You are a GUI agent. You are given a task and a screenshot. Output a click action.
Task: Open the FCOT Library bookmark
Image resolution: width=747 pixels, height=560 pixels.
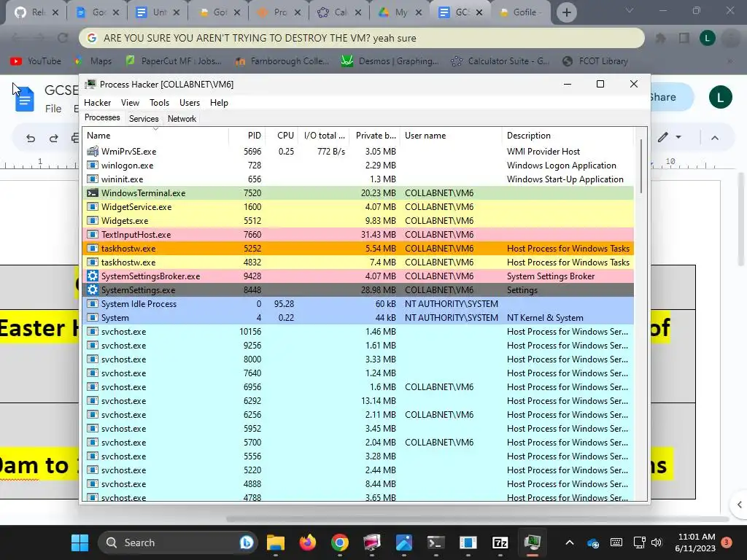pyautogui.click(x=595, y=61)
